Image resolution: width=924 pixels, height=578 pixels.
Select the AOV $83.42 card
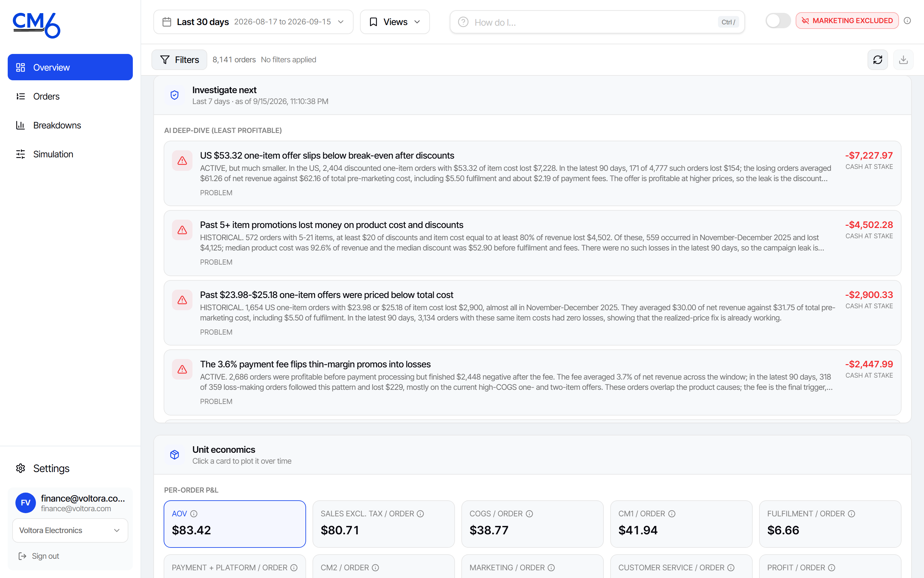click(x=235, y=524)
